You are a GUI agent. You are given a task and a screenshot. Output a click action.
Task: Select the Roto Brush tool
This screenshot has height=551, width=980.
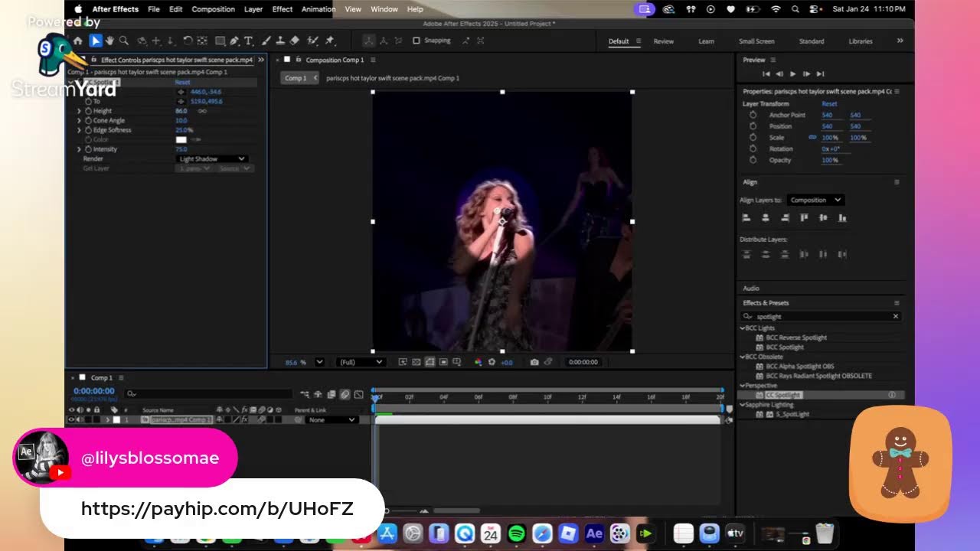point(312,41)
